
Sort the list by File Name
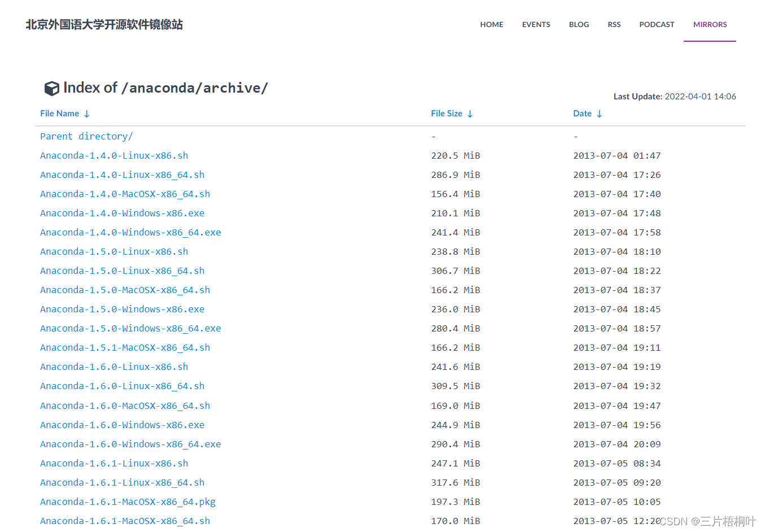tap(59, 114)
